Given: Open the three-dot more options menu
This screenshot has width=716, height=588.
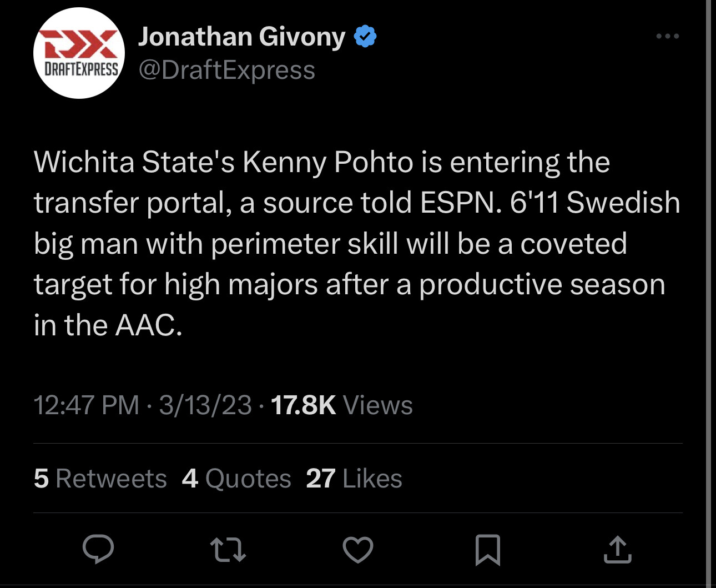Looking at the screenshot, I should [667, 36].
